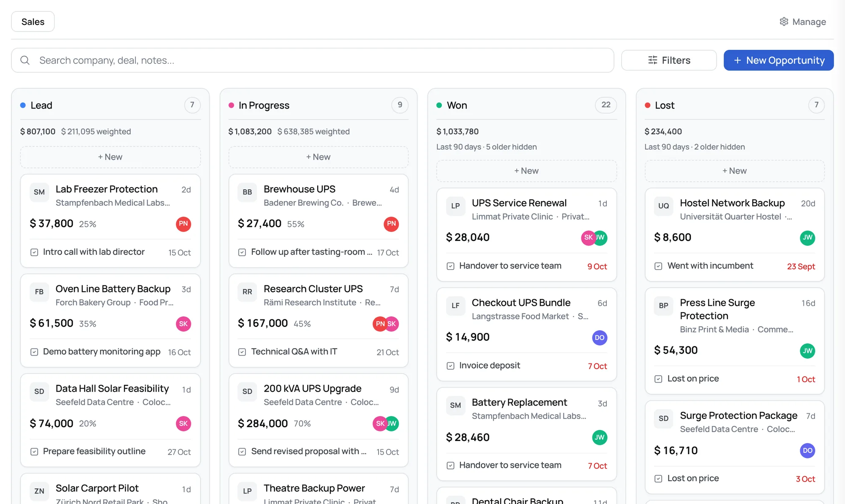Click the FB avatar on Oven Line Battery Backup
845x504 pixels.
point(39,292)
